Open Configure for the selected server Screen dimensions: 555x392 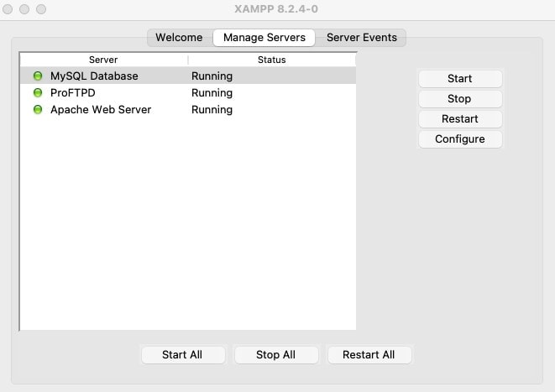(460, 139)
